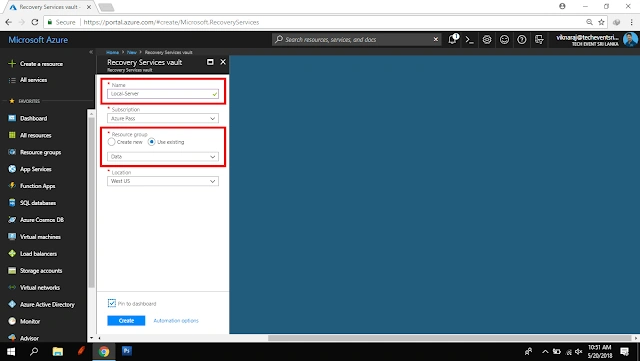
Task: Open the Dashboard icon in sidebar
Action: pyautogui.click(x=12, y=118)
